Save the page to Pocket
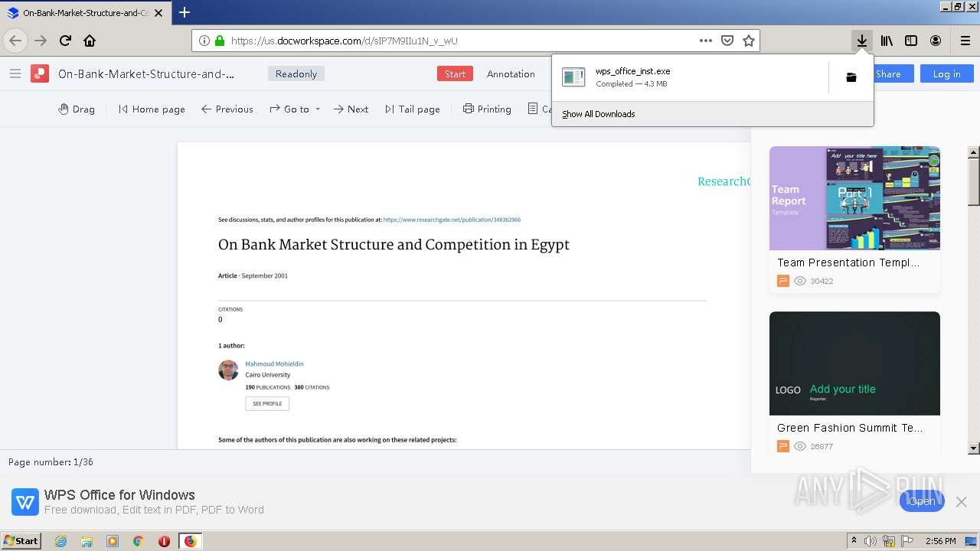Screen dimensions: 980x551 tap(727, 41)
